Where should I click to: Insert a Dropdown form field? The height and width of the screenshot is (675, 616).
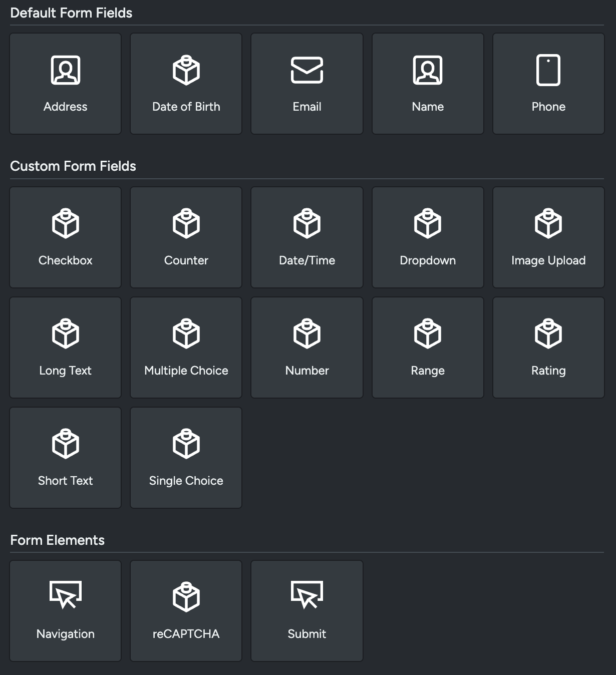coord(428,237)
